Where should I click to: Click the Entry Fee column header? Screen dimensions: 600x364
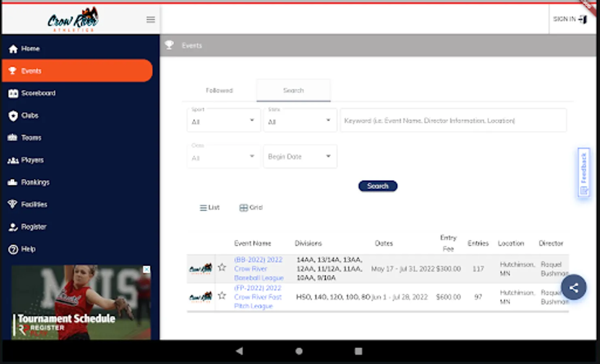[x=448, y=243]
